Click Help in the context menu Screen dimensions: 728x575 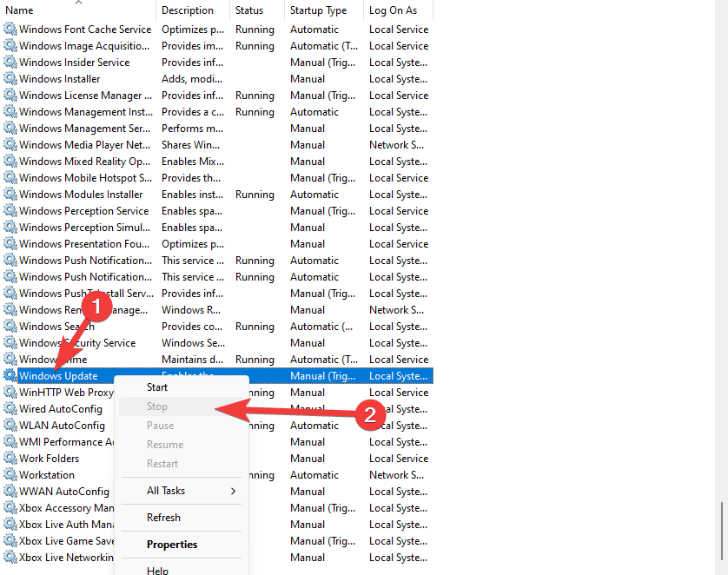click(x=157, y=570)
